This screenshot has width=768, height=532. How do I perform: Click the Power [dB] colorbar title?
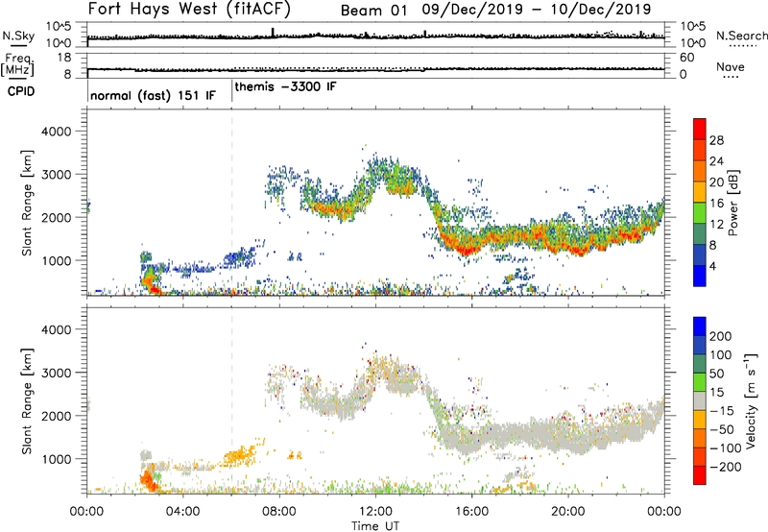[x=732, y=203]
